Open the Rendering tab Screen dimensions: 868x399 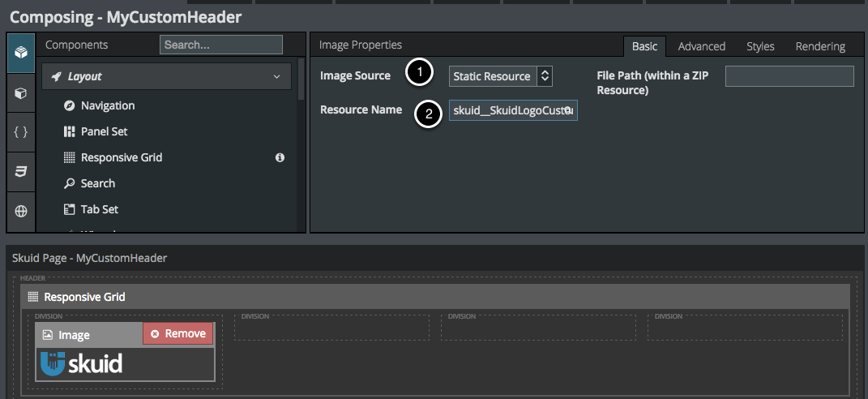(x=820, y=46)
